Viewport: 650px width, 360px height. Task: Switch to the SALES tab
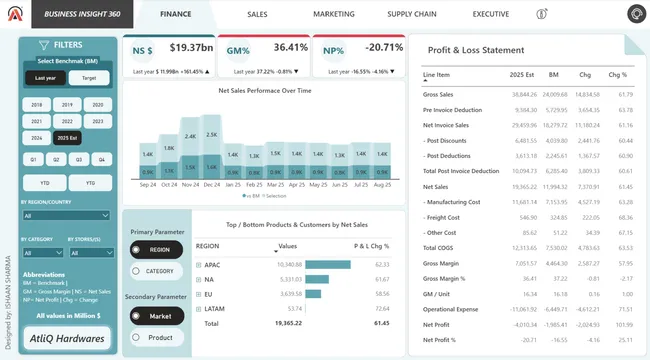(x=257, y=14)
